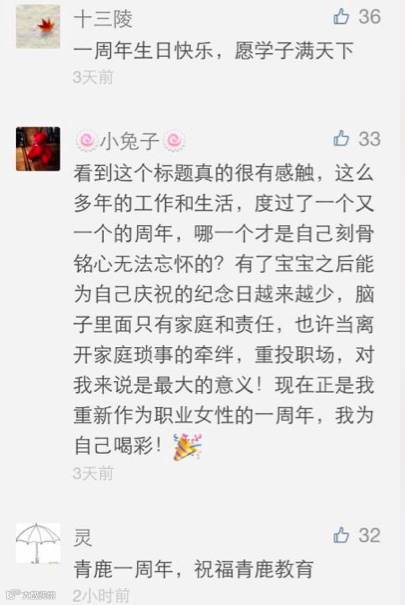Like the comment by 灵
The image size is (405, 605).
(x=341, y=536)
